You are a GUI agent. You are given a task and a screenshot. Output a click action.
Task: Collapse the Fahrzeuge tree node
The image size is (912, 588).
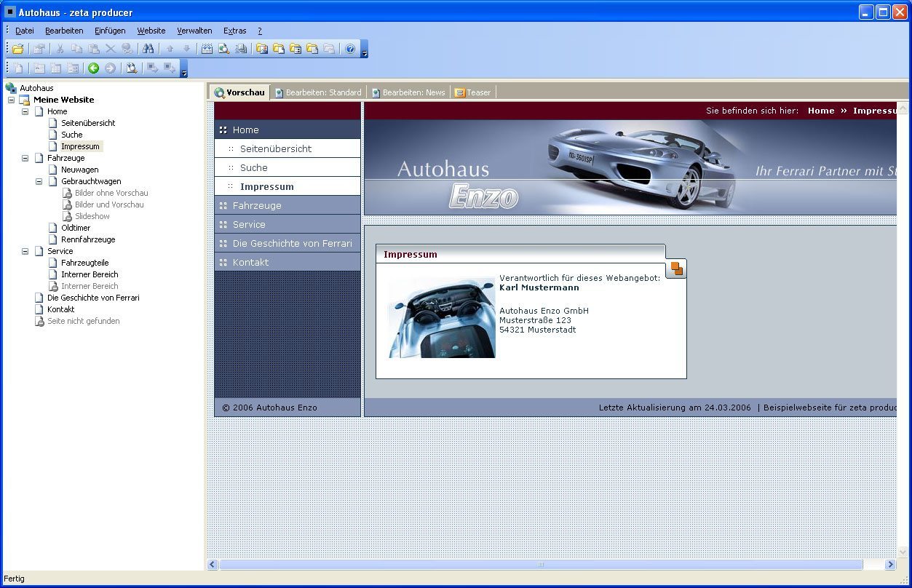tap(25, 158)
